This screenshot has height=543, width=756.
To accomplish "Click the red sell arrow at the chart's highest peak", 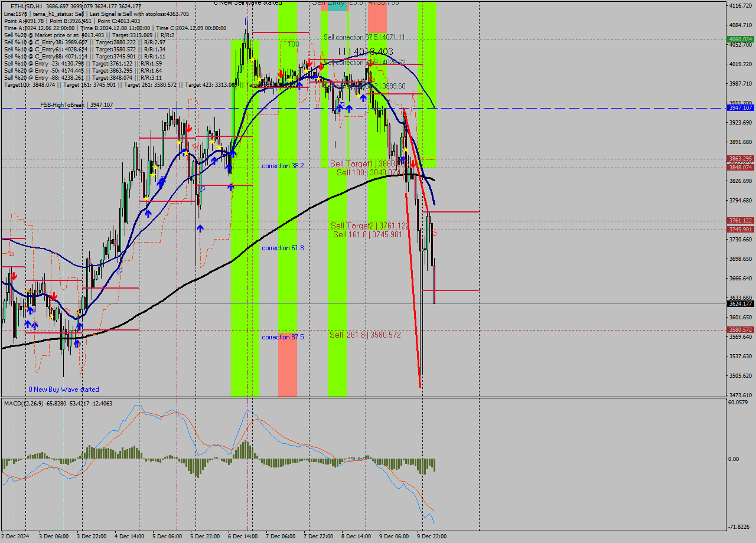I will pos(281,74).
